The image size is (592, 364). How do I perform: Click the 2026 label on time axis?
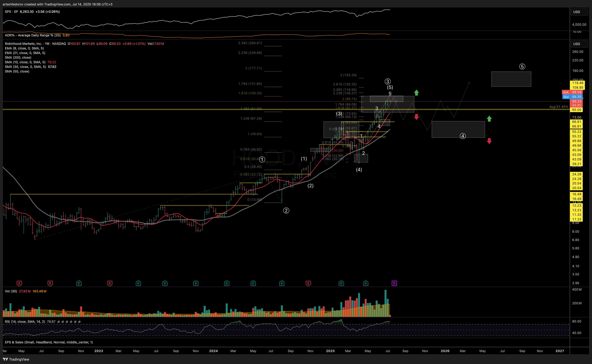(445, 351)
